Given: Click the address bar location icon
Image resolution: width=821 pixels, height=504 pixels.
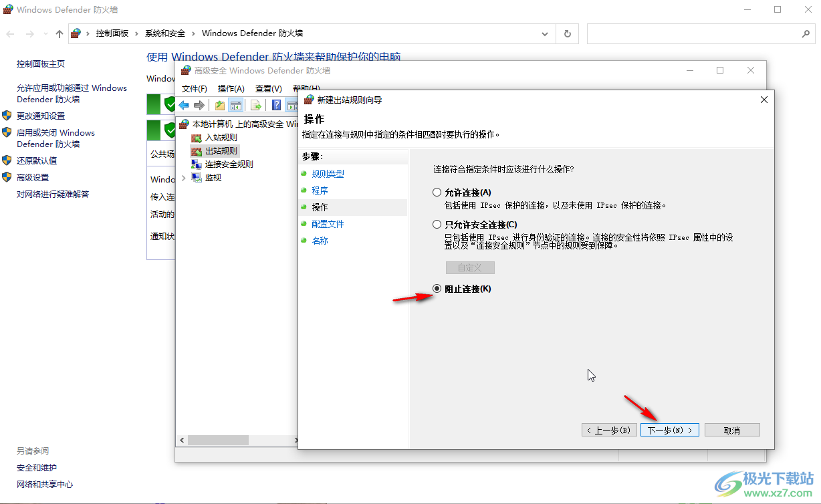Looking at the screenshot, I should click(x=76, y=33).
